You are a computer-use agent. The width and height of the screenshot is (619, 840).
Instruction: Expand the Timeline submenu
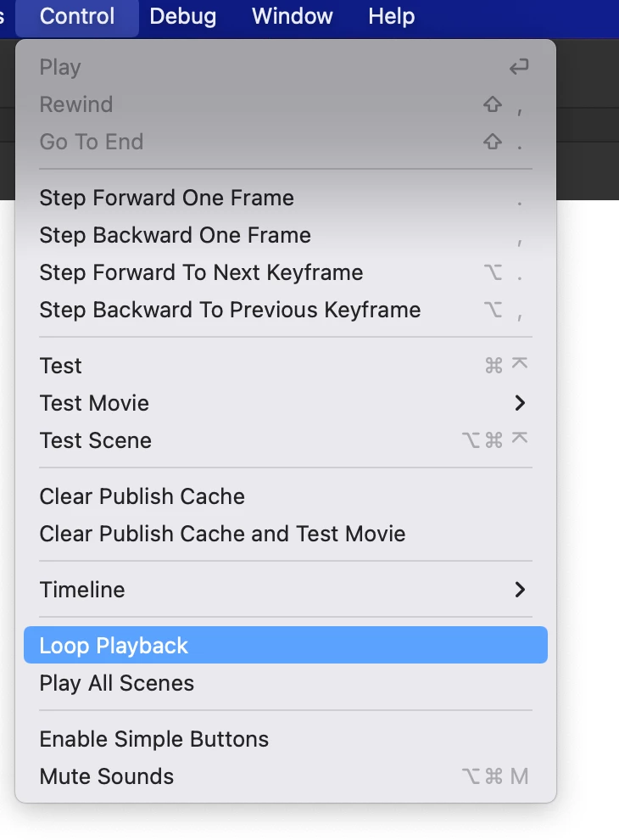click(82, 590)
